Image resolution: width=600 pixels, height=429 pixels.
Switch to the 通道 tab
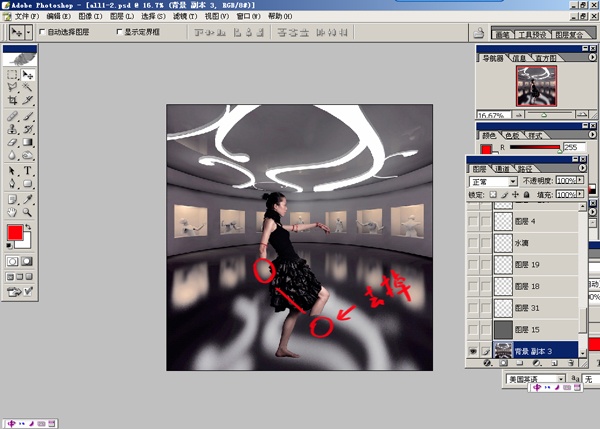tap(502, 169)
